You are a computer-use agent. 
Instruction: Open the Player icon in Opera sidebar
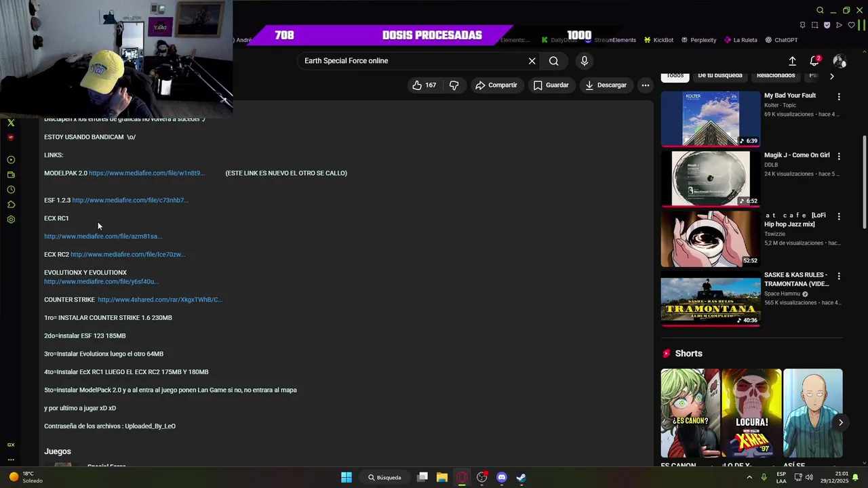point(11,160)
